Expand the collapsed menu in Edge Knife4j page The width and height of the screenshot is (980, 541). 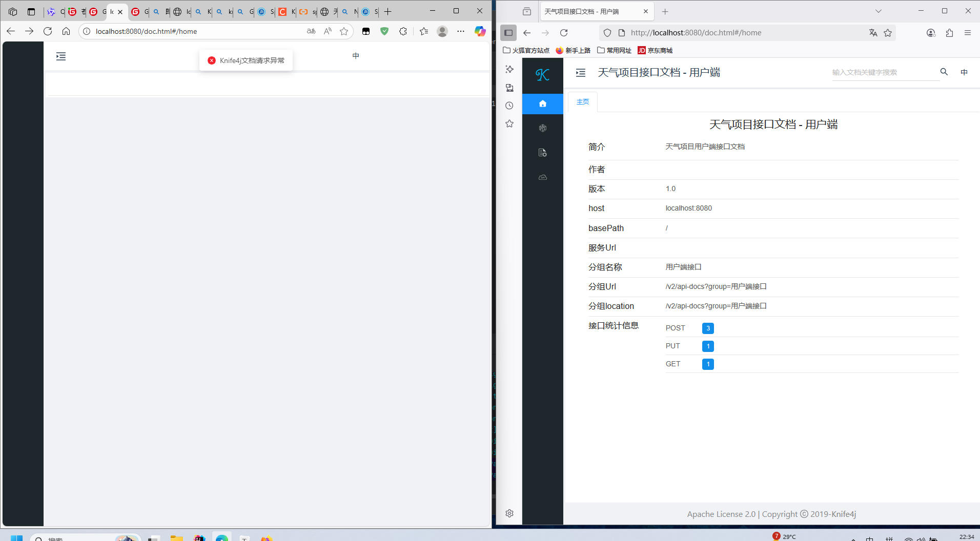pyautogui.click(x=61, y=56)
